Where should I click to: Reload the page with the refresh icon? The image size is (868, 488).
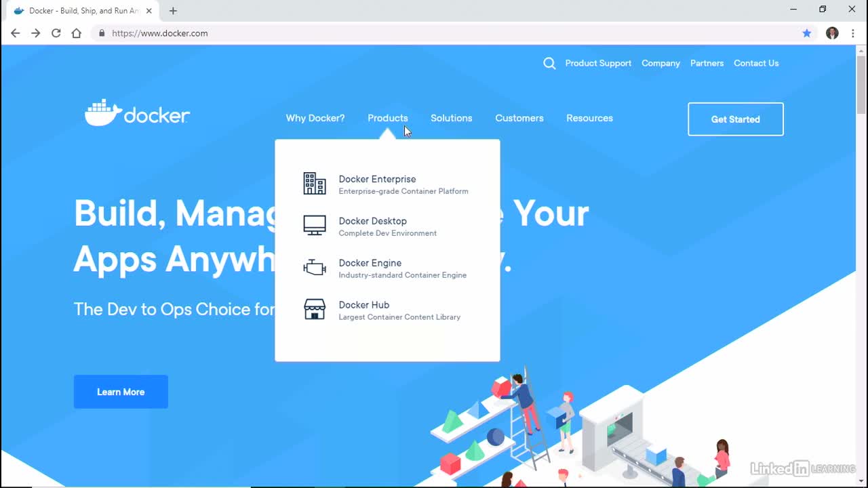tap(56, 33)
